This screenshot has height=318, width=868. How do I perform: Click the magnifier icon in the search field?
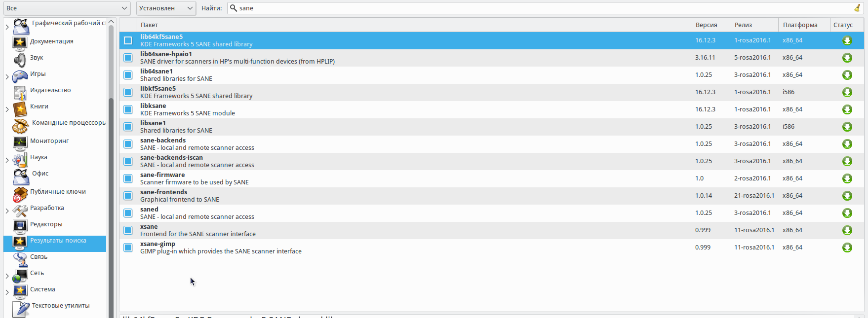pyautogui.click(x=234, y=8)
